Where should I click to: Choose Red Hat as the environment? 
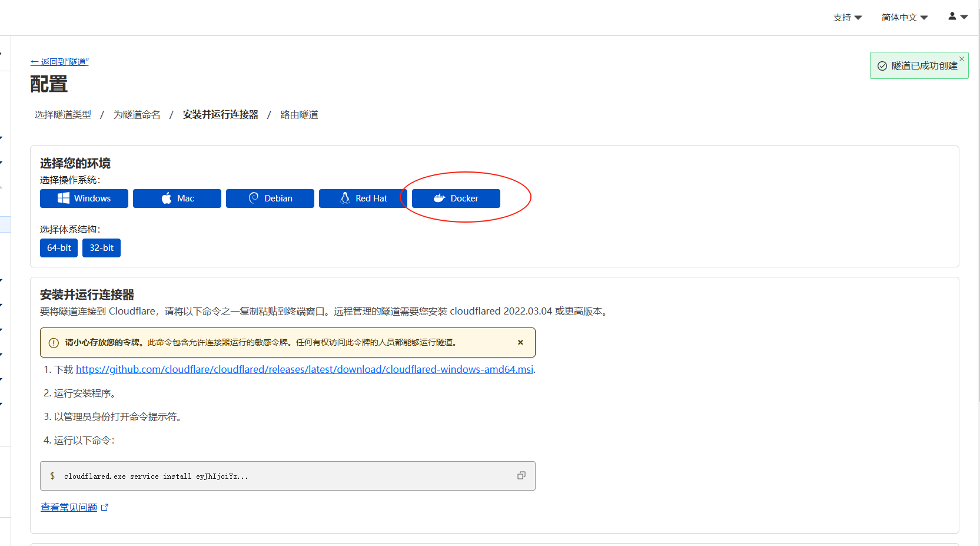363,198
